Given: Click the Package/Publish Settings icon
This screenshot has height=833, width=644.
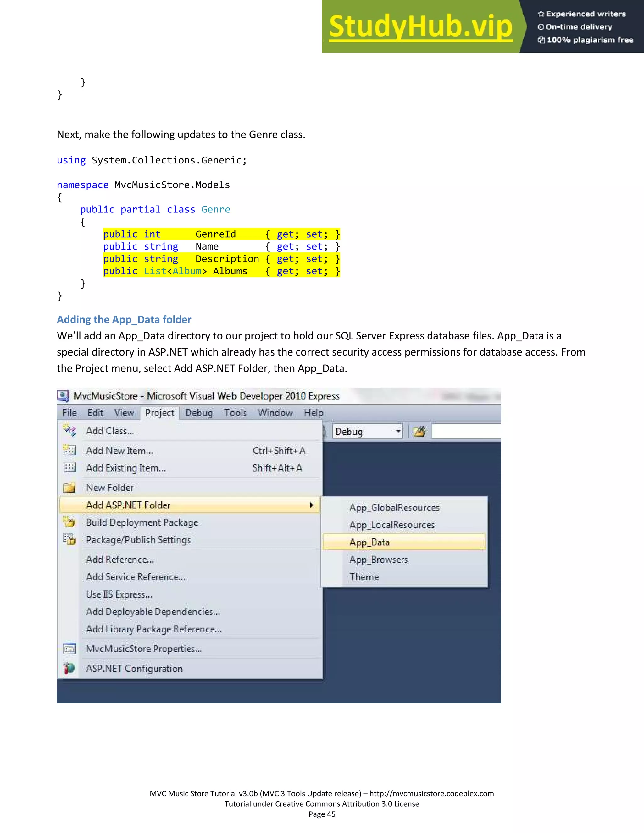Looking at the screenshot, I should click(x=69, y=539).
